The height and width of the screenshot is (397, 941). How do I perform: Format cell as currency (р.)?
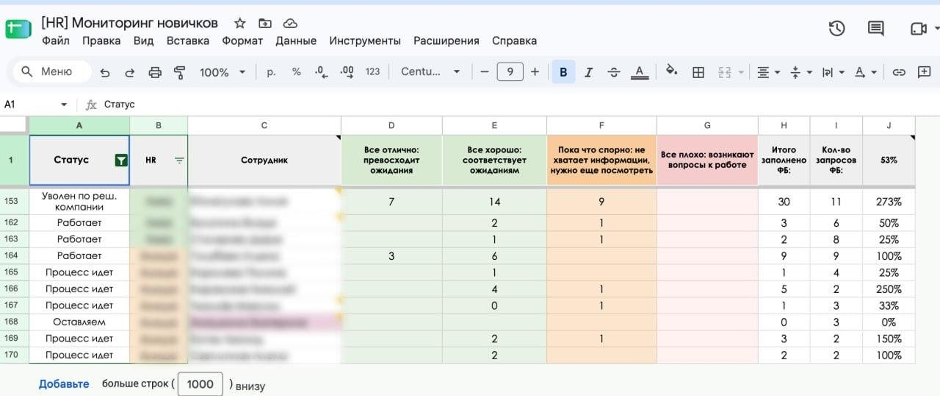[271, 72]
